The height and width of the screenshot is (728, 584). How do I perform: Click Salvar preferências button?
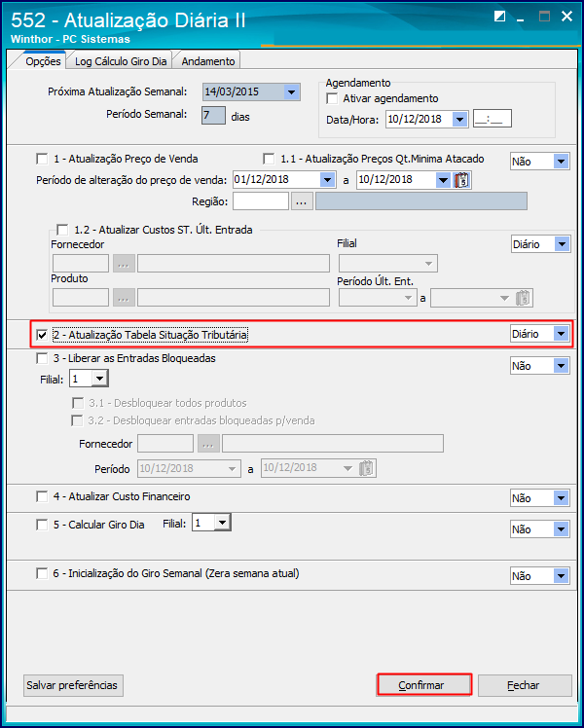(73, 685)
